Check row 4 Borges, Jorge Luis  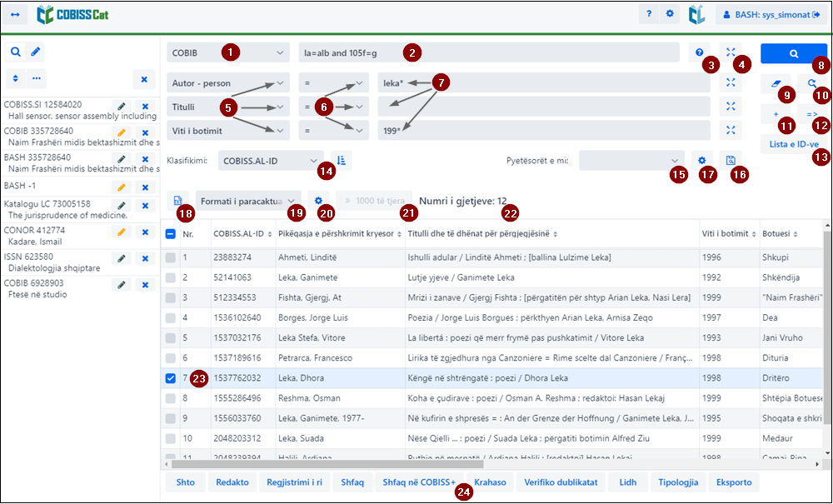(x=170, y=318)
